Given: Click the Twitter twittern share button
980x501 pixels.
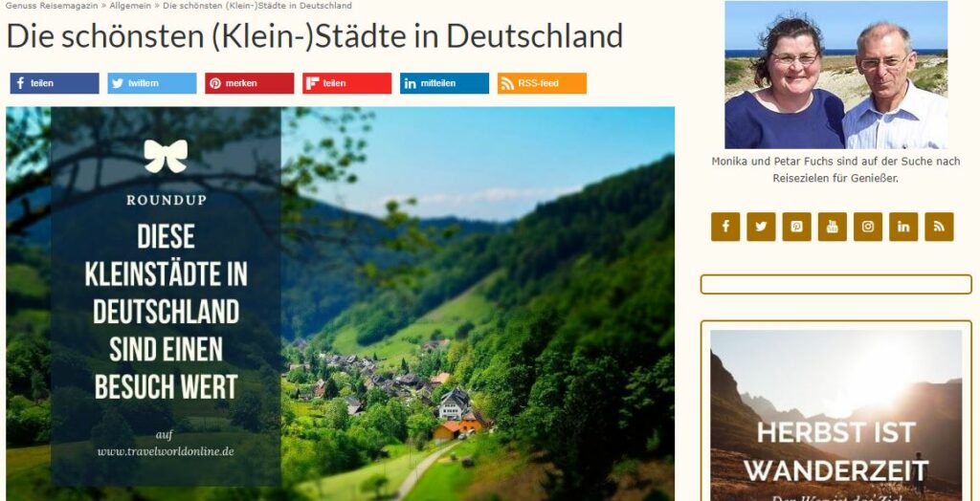Looking at the screenshot, I should 152,83.
